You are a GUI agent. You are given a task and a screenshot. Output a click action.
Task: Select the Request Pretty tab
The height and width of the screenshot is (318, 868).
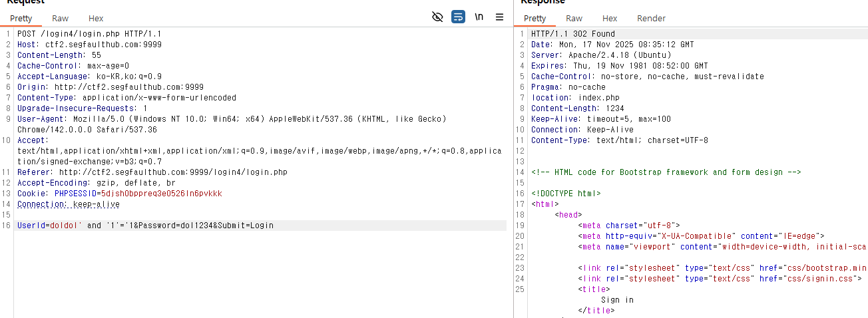point(21,19)
